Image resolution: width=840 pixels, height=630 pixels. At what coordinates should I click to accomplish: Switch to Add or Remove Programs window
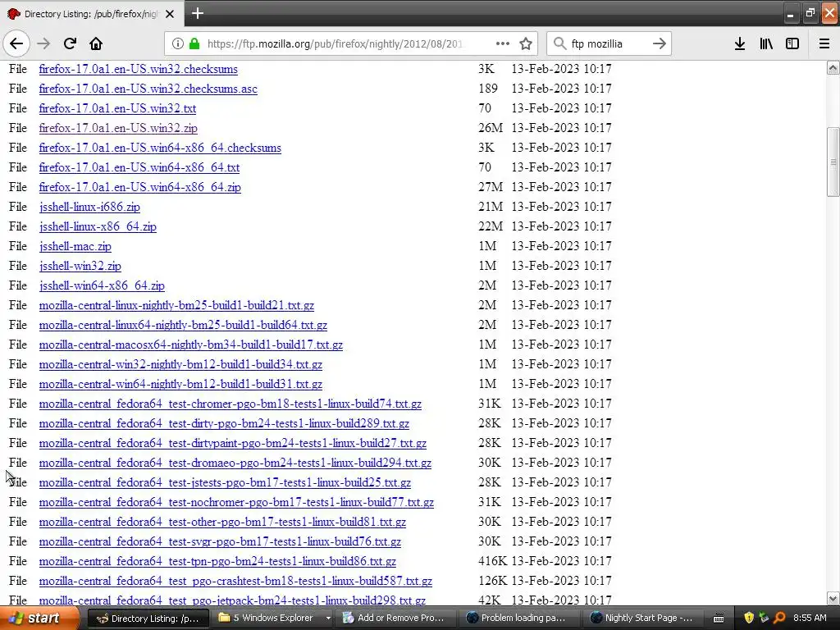click(x=395, y=619)
